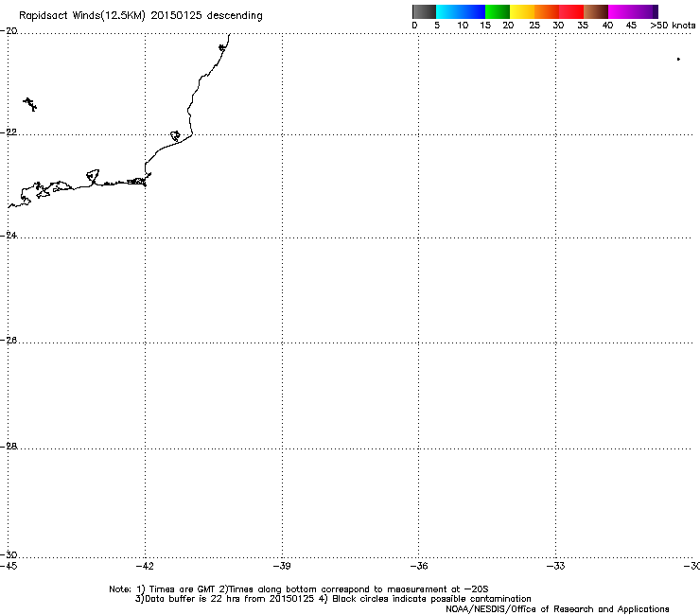The height and width of the screenshot is (615, 700).
Task: Click the yellow 20-25 knots color band
Action: pyautogui.click(x=522, y=11)
